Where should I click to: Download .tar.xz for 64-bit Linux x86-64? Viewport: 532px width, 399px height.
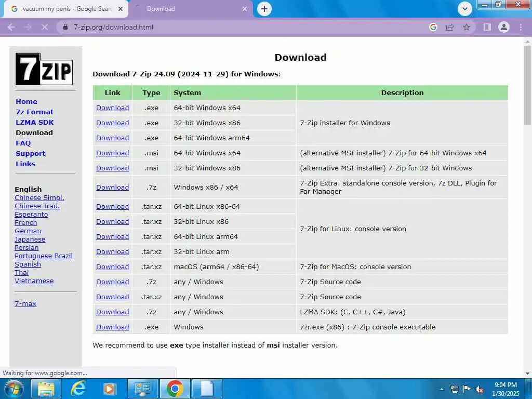pos(112,207)
